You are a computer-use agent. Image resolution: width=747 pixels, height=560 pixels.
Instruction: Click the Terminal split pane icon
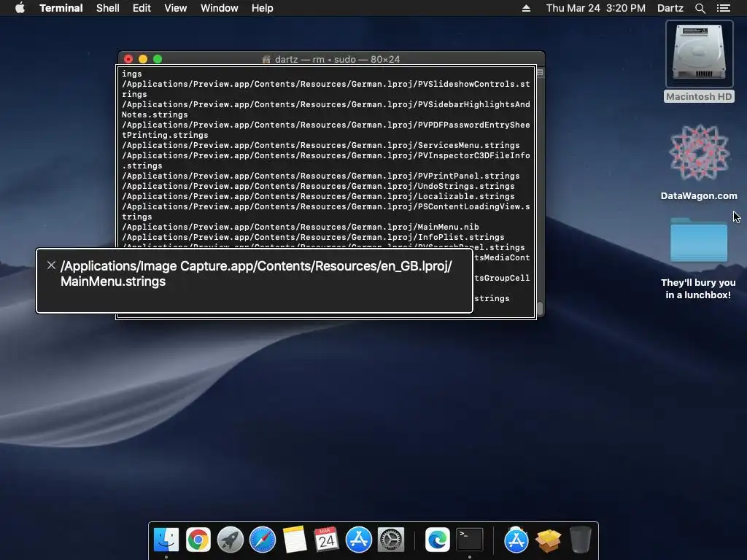540,73
